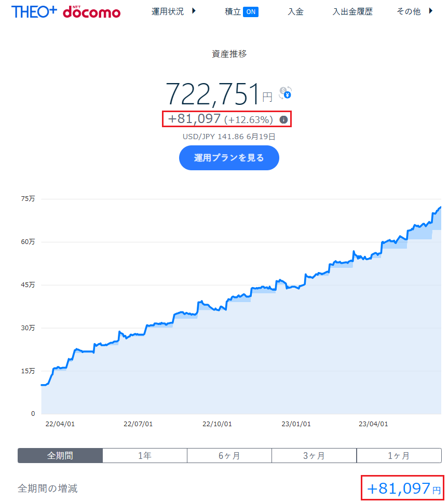Click the 75万 axis label
448x502 pixels.
tap(28, 198)
